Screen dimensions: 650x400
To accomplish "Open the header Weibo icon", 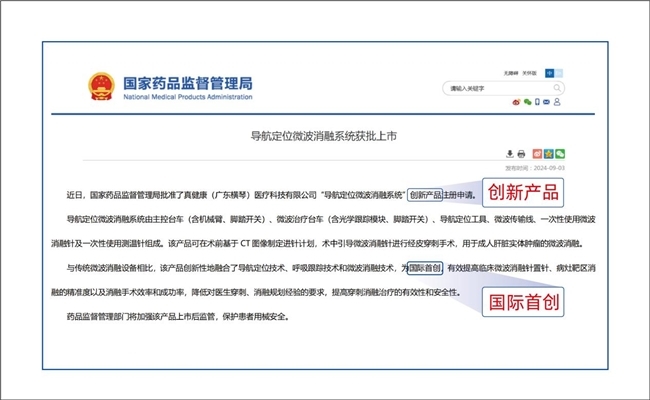I will pos(516,102).
